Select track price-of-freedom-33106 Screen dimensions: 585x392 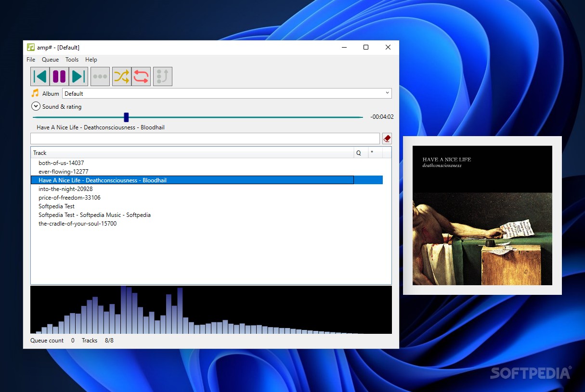click(207, 198)
